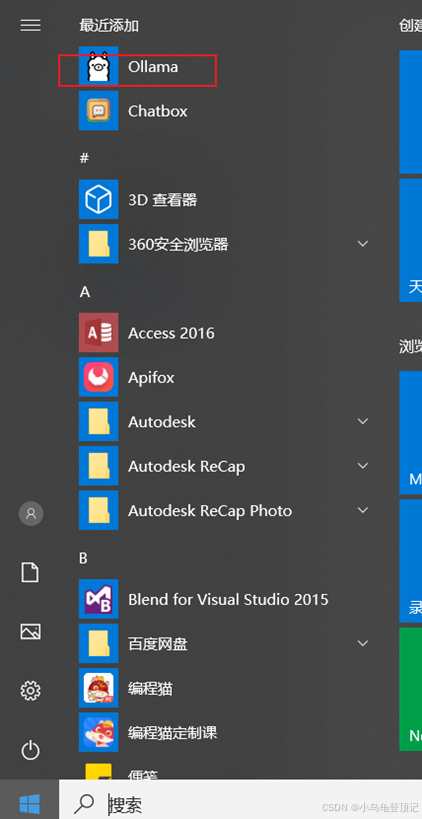Expand the 360安全浏览器 folder chevron
Image resolution: width=422 pixels, height=819 pixels.
[x=362, y=244]
